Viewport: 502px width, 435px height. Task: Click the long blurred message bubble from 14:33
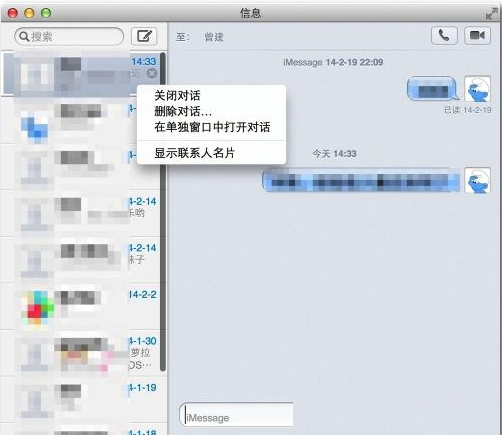pos(361,180)
